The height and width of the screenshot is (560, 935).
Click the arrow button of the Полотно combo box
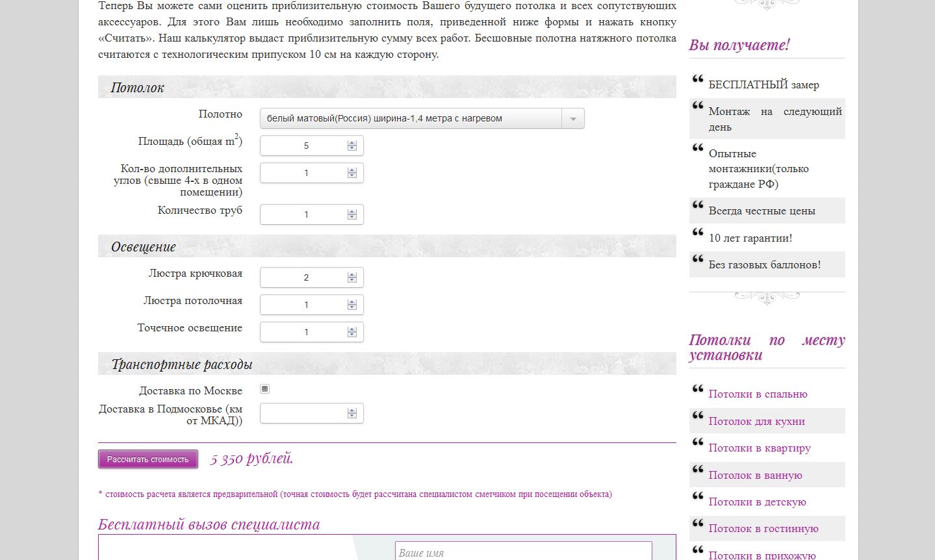[x=572, y=119]
